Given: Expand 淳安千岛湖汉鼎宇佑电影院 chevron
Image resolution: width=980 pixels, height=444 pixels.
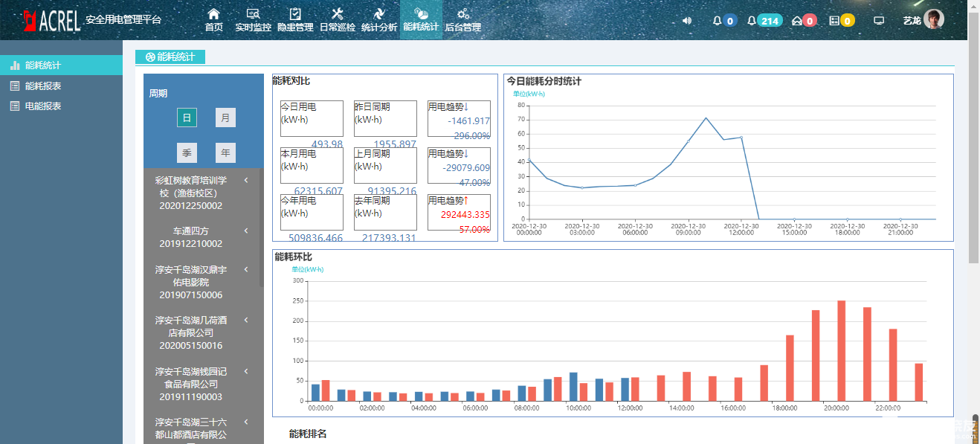Looking at the screenshot, I should tap(246, 269).
